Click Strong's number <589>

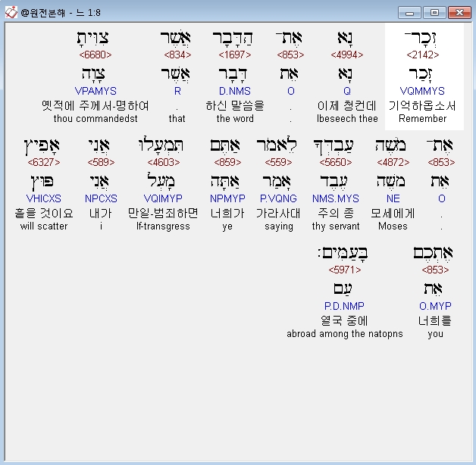pyautogui.click(x=101, y=163)
